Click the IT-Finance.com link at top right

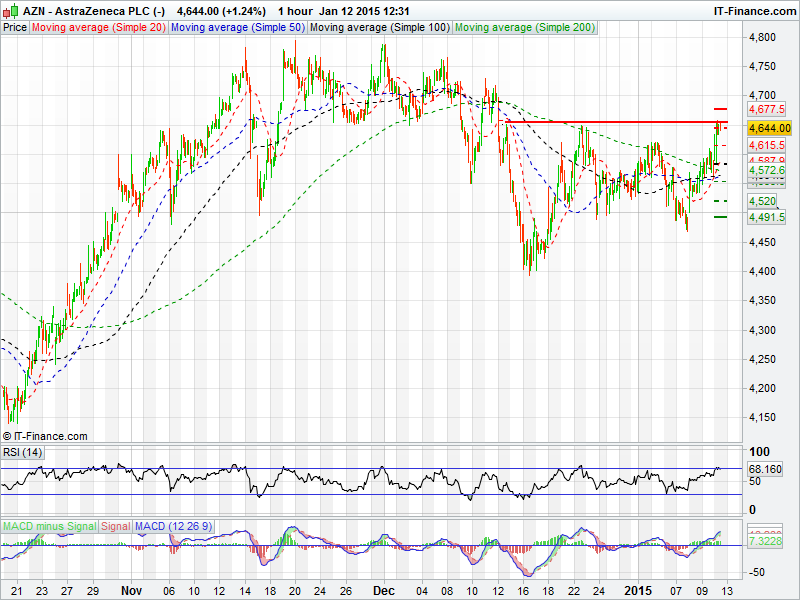coord(754,9)
